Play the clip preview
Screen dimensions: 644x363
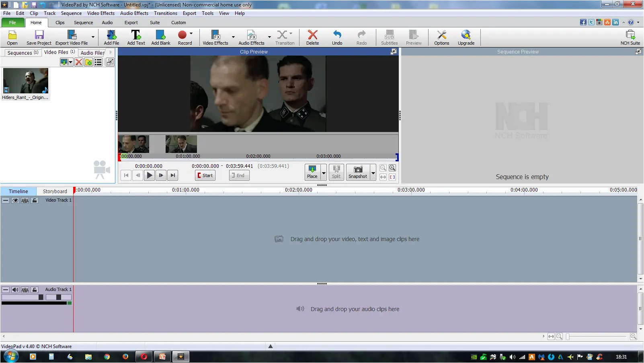coord(150,175)
